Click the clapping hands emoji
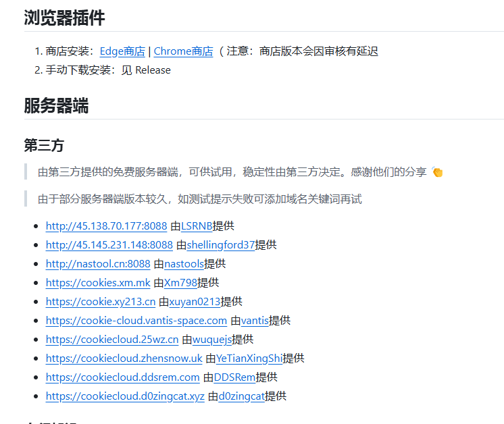The image size is (504, 424). point(438,172)
